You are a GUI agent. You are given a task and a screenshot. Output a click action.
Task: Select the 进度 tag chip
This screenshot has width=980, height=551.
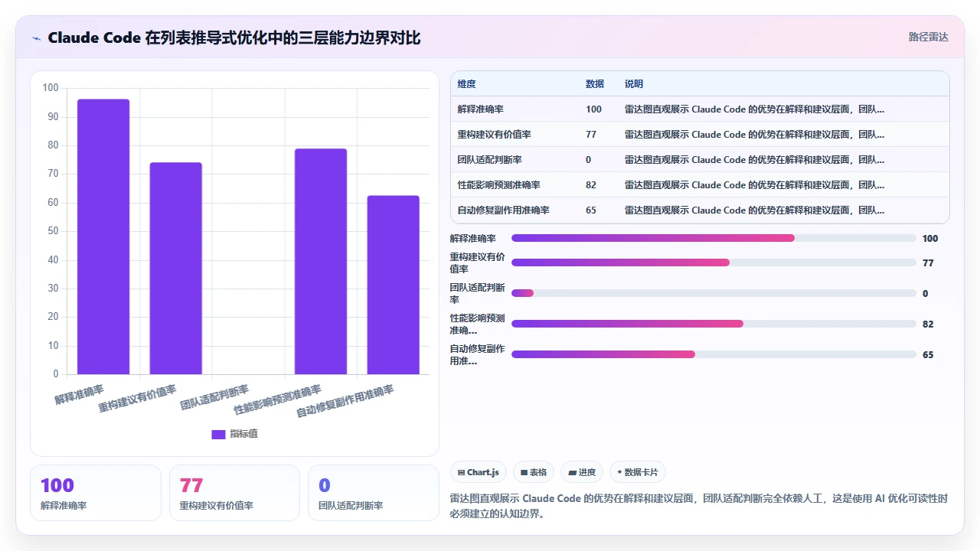pyautogui.click(x=582, y=472)
